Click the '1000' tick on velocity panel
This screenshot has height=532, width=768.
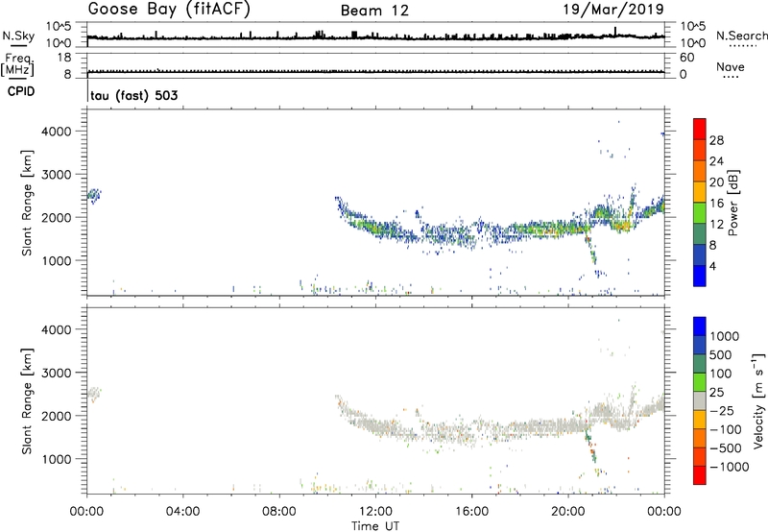tap(56, 459)
